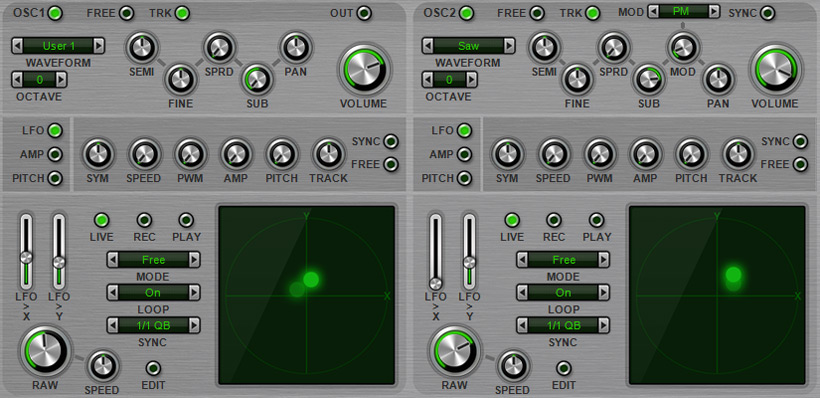Viewport: 820px width, 398px height.
Task: Click the OSC1 LFO PWM knob
Action: [190, 154]
